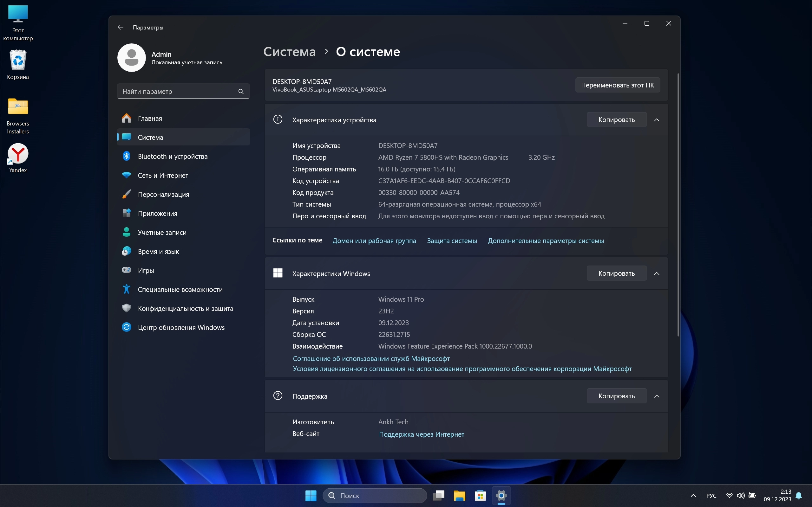Open Дополнительные параметры системы link

pyautogui.click(x=546, y=241)
